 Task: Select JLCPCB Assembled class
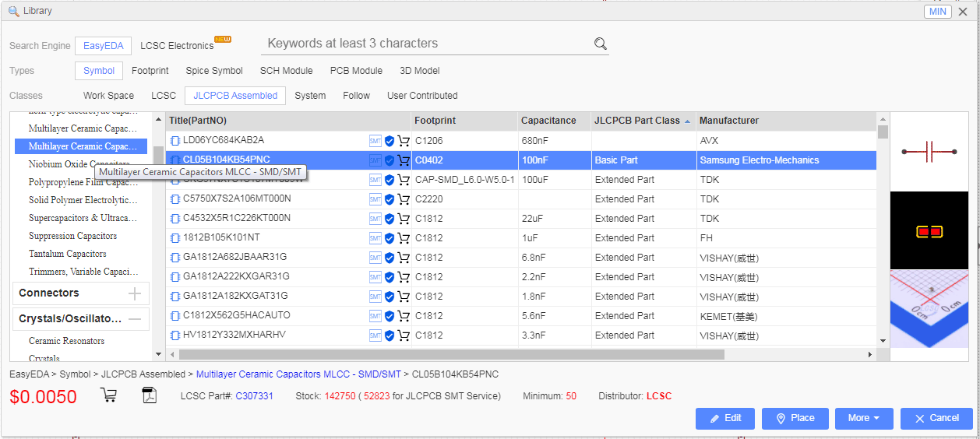pyautogui.click(x=235, y=96)
